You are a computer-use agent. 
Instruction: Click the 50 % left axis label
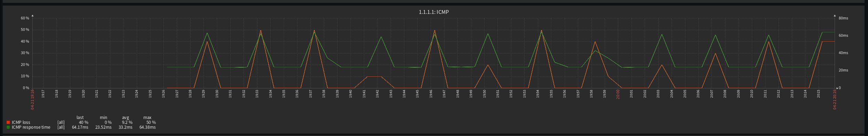tap(25, 30)
